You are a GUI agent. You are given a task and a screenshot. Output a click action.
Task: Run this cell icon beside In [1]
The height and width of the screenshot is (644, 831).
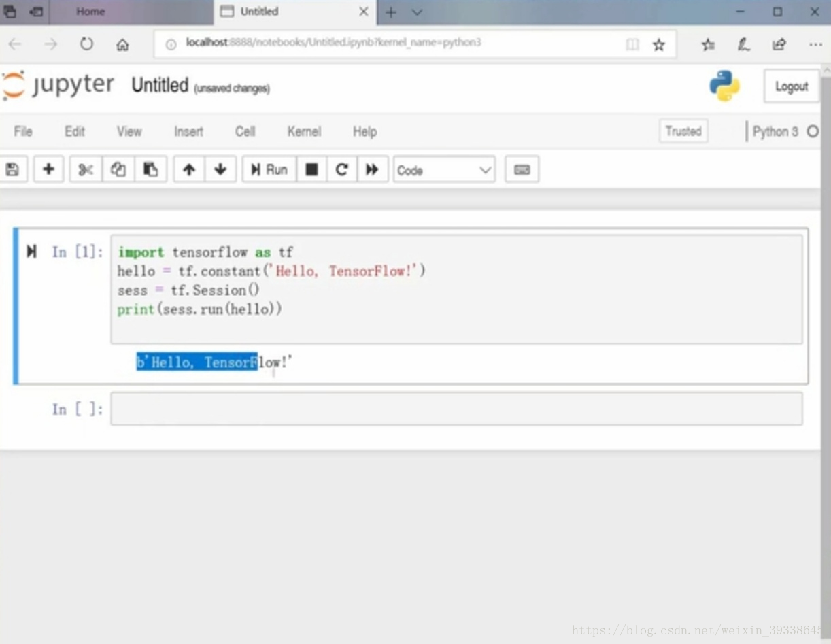[31, 252]
